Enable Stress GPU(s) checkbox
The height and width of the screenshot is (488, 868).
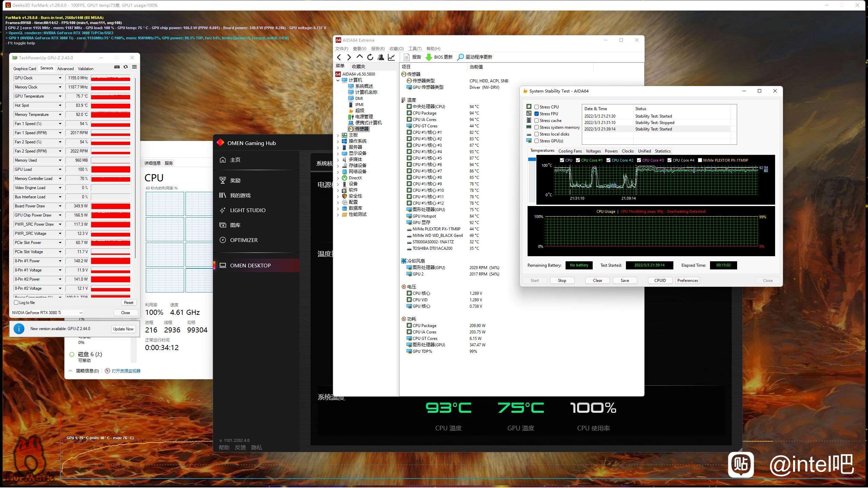click(x=536, y=141)
